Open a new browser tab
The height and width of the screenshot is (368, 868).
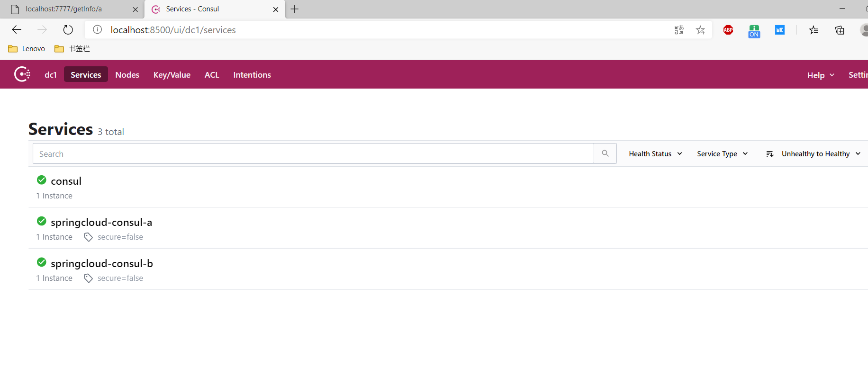coord(295,9)
